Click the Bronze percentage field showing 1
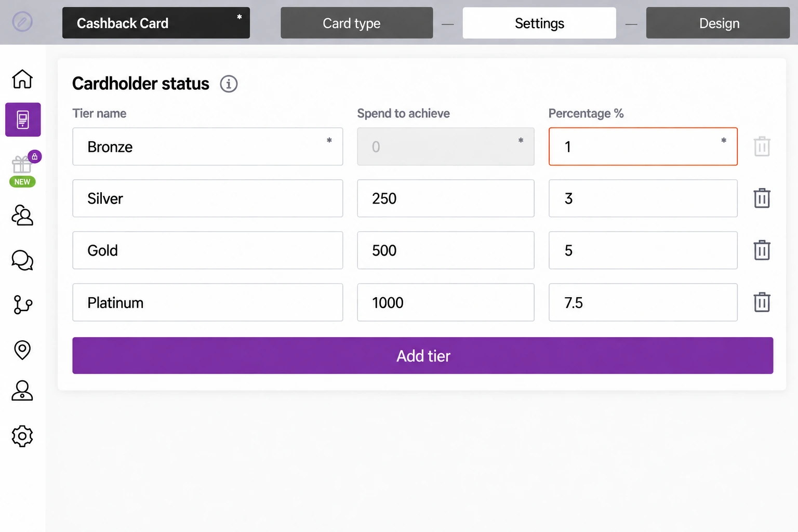 coord(643,147)
